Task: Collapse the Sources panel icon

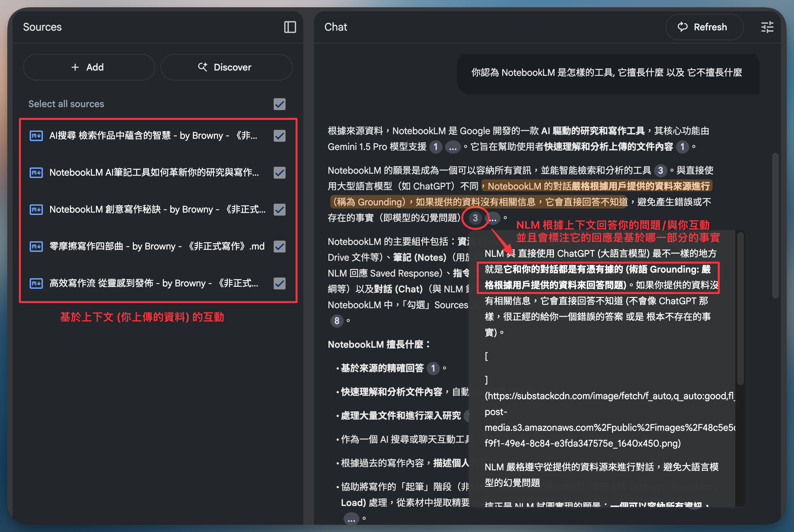Action: pyautogui.click(x=290, y=27)
